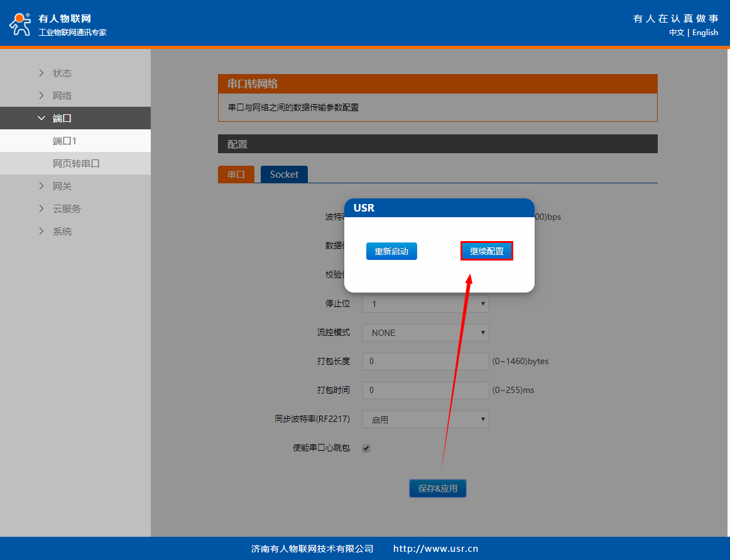The height and width of the screenshot is (560, 730).
Task: Click 重新启动 button in USR dialog
Action: (391, 251)
